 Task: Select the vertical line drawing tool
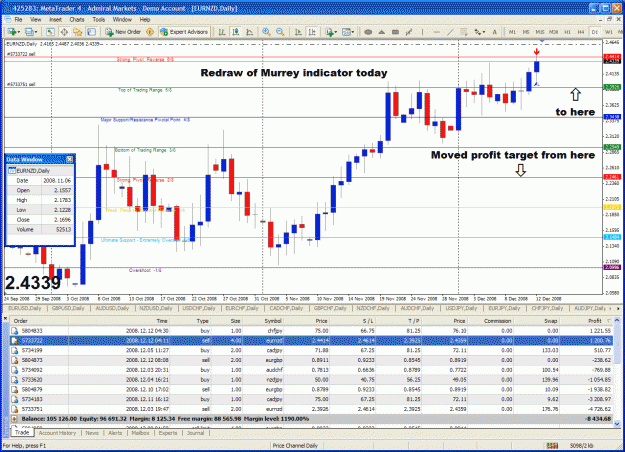click(x=423, y=32)
